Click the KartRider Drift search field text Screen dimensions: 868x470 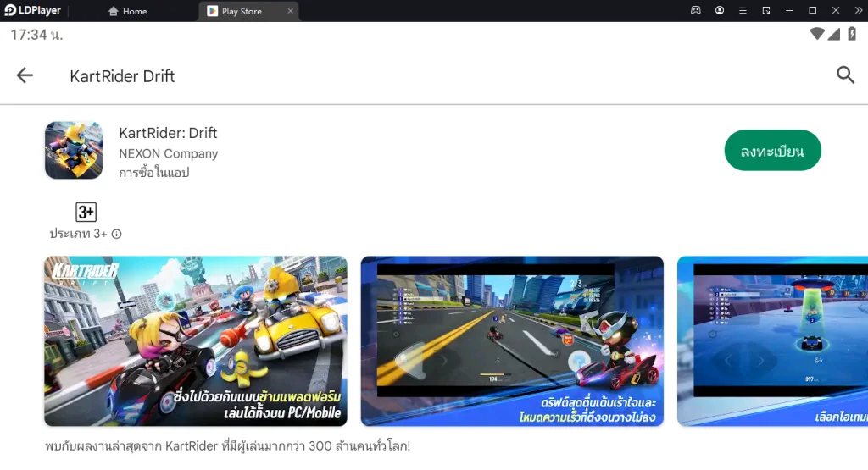pyautogui.click(x=122, y=75)
